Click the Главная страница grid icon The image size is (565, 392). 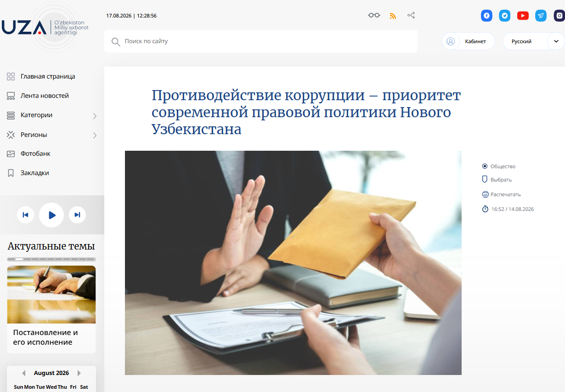pyautogui.click(x=11, y=77)
